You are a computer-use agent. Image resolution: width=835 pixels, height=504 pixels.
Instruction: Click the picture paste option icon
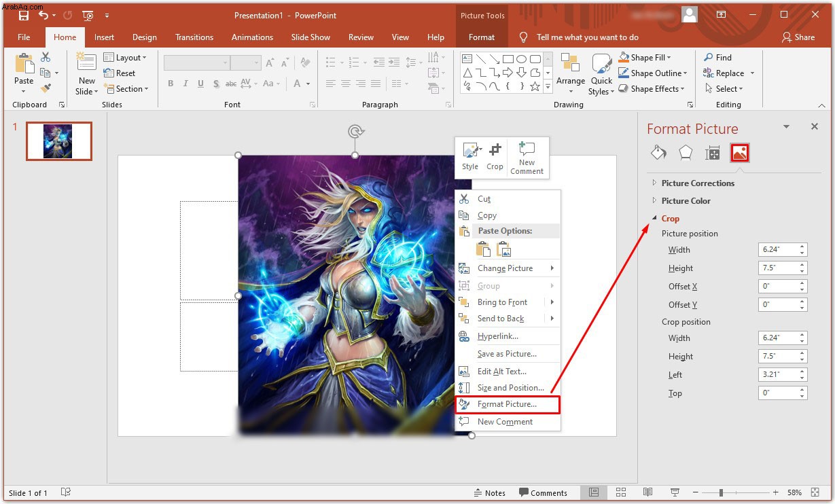pos(504,249)
